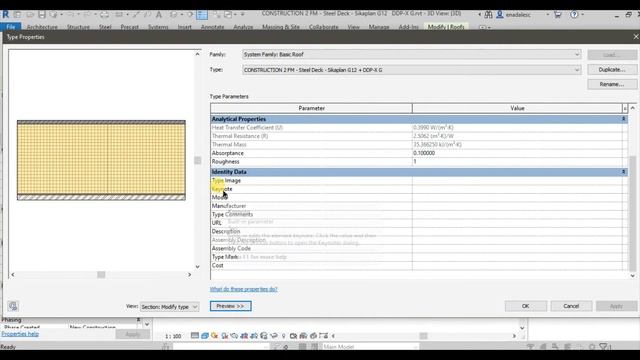Switch to the Add-Ins ribbon tab
The width and height of the screenshot is (640, 360).
pos(409,27)
